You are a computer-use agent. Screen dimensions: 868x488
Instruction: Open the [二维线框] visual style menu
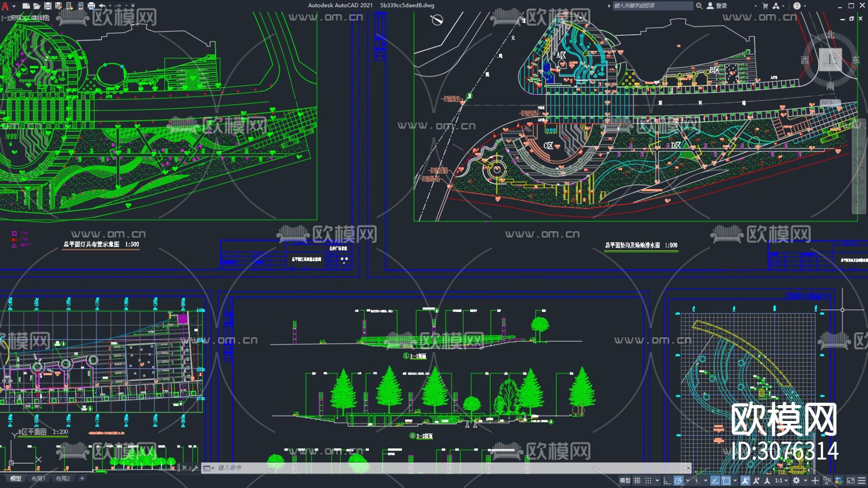(37, 18)
